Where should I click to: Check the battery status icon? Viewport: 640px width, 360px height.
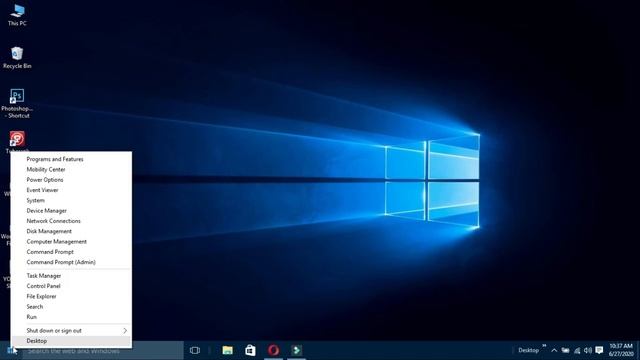tap(565, 350)
